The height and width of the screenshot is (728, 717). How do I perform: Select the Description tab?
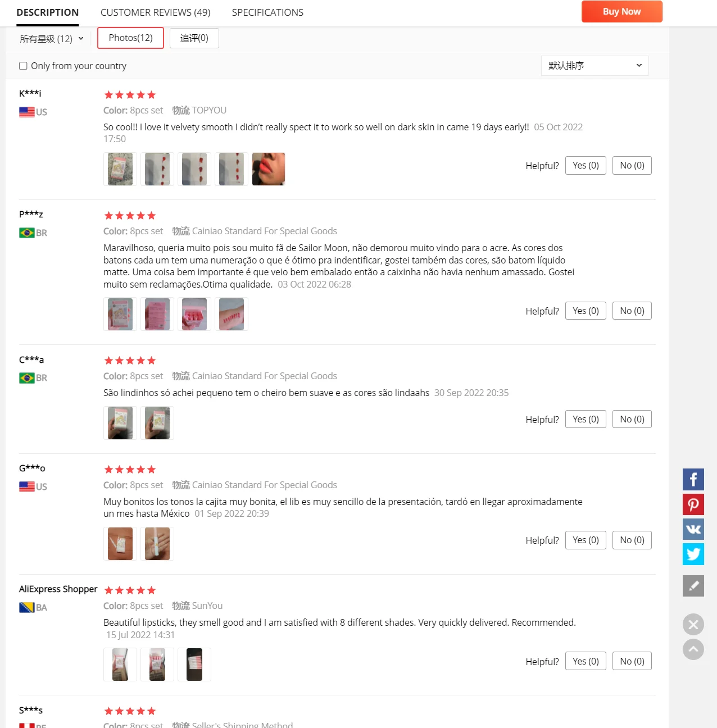point(48,12)
